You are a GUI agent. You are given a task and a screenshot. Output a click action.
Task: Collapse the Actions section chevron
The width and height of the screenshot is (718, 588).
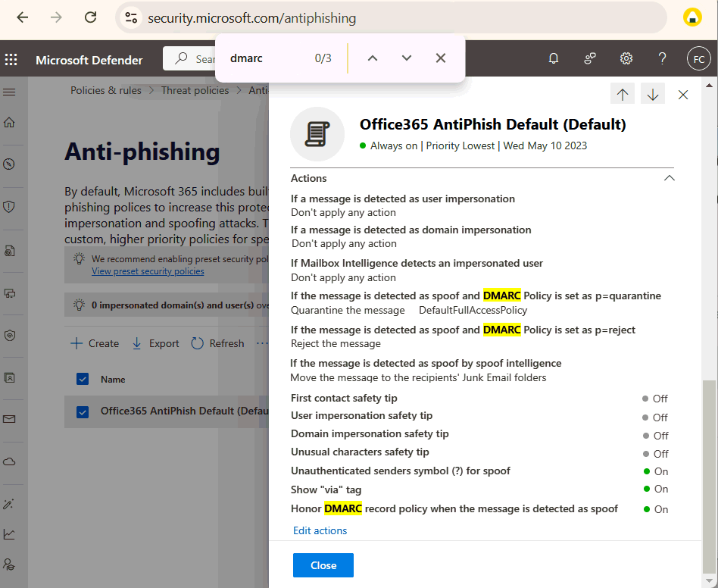669,177
